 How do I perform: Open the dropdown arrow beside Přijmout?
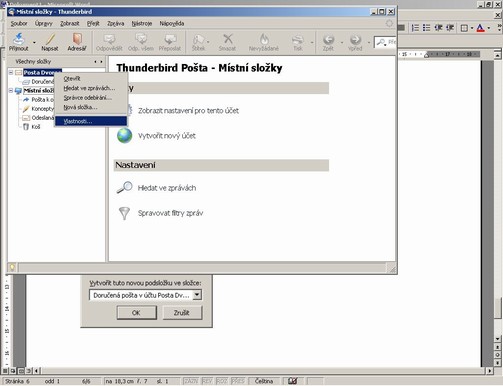tap(34, 43)
